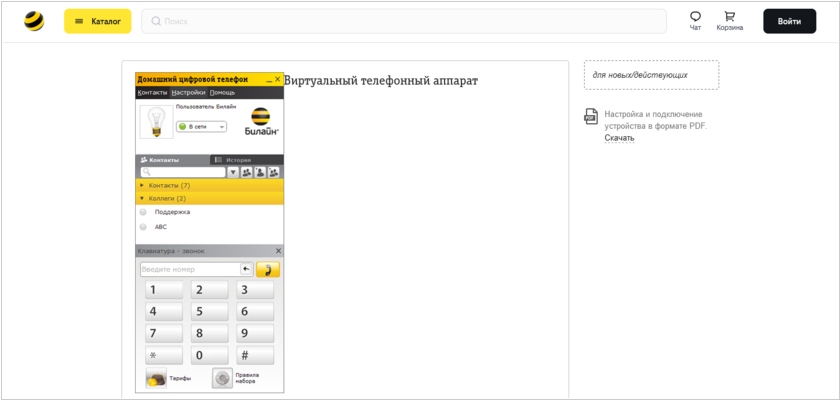Open the Каталог catalog button
This screenshot has height=400, width=840.
click(97, 21)
